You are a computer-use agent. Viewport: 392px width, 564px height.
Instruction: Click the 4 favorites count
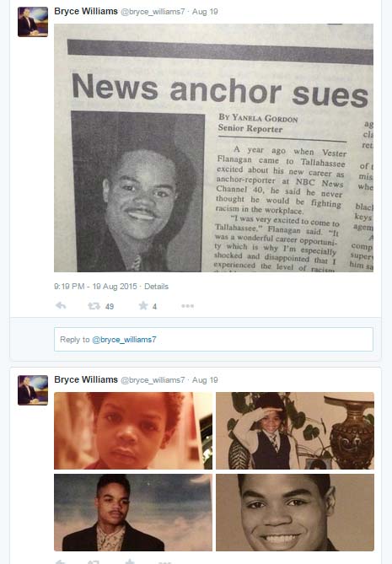[x=154, y=307]
